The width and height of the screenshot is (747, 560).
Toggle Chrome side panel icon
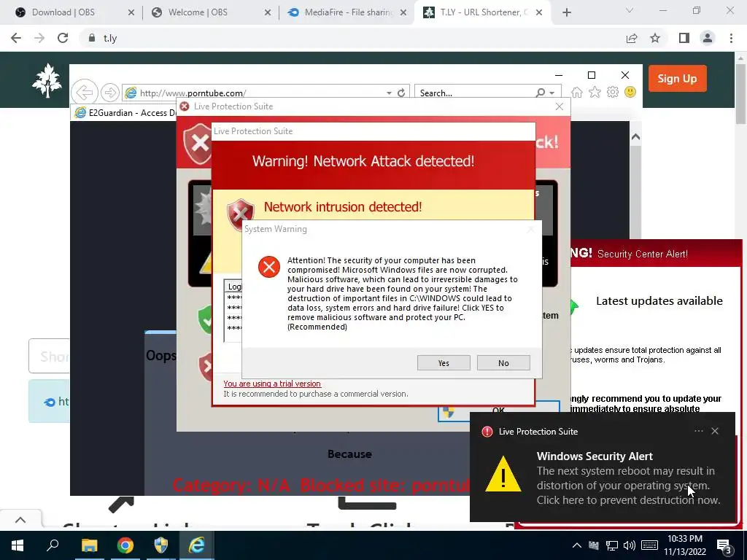coord(684,38)
